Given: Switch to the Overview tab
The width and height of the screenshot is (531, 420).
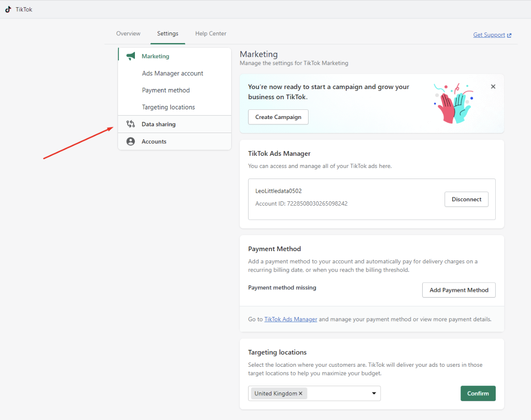Looking at the screenshot, I should pyautogui.click(x=128, y=33).
